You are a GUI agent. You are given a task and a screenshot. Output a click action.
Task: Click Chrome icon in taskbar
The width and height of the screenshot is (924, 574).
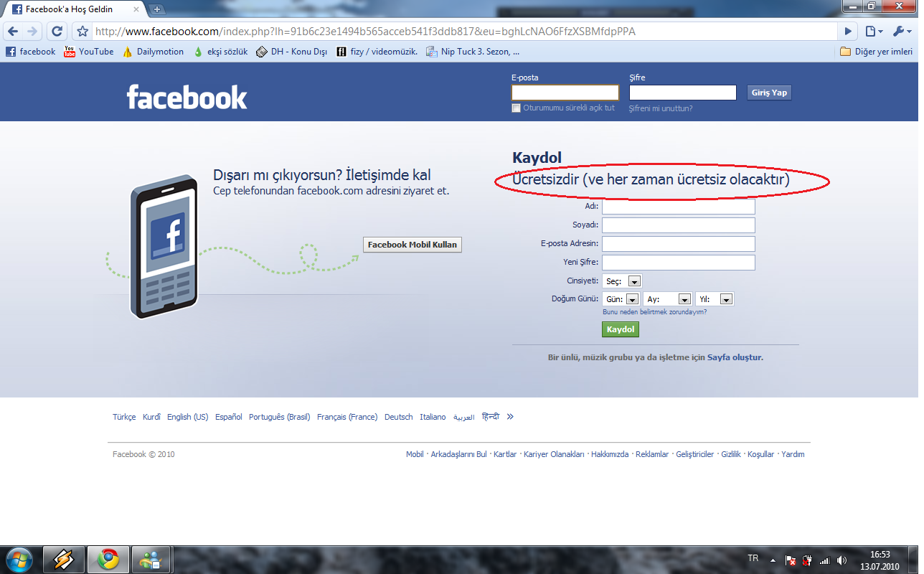[108, 559]
